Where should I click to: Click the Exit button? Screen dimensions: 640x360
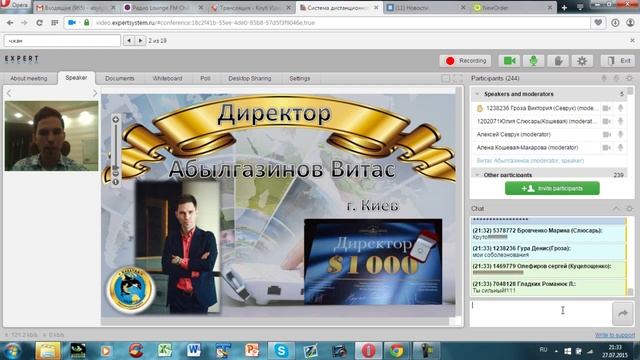pyautogui.click(x=618, y=61)
